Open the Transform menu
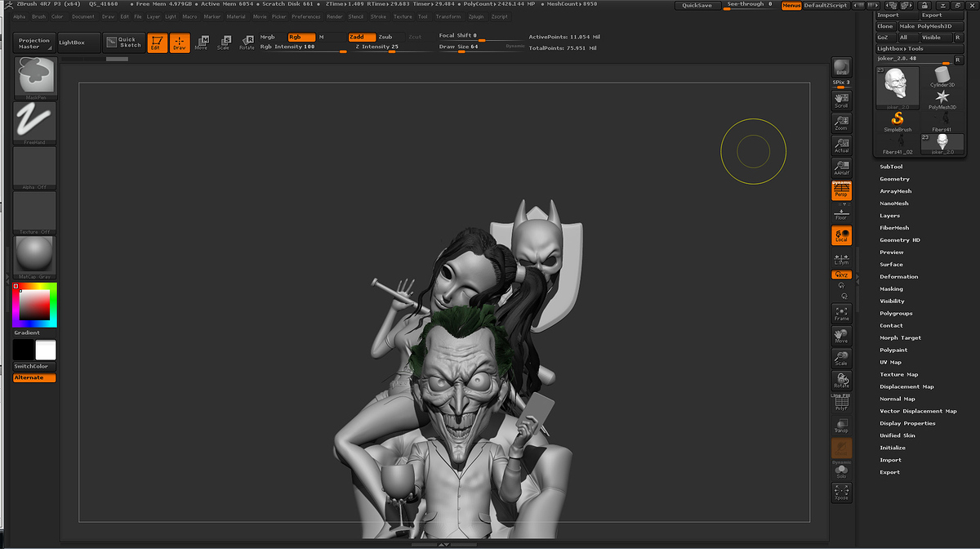The height and width of the screenshot is (549, 980). (x=448, y=16)
